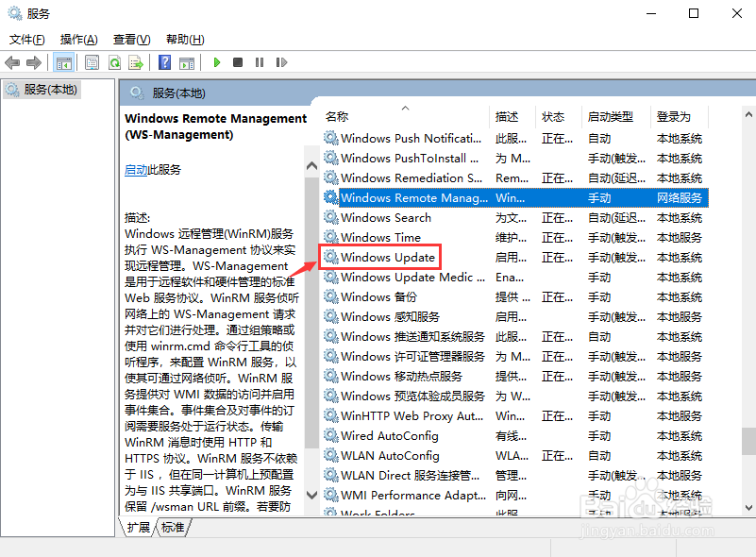Click the gear icon of WLAN AutoConfig
Image resolution: width=756 pixels, height=557 pixels.
[330, 455]
